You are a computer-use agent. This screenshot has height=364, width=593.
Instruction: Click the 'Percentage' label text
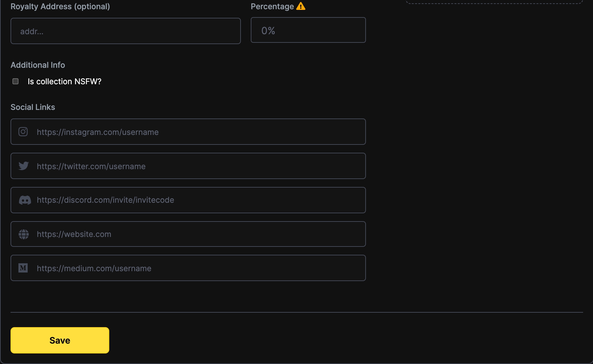pyautogui.click(x=272, y=7)
